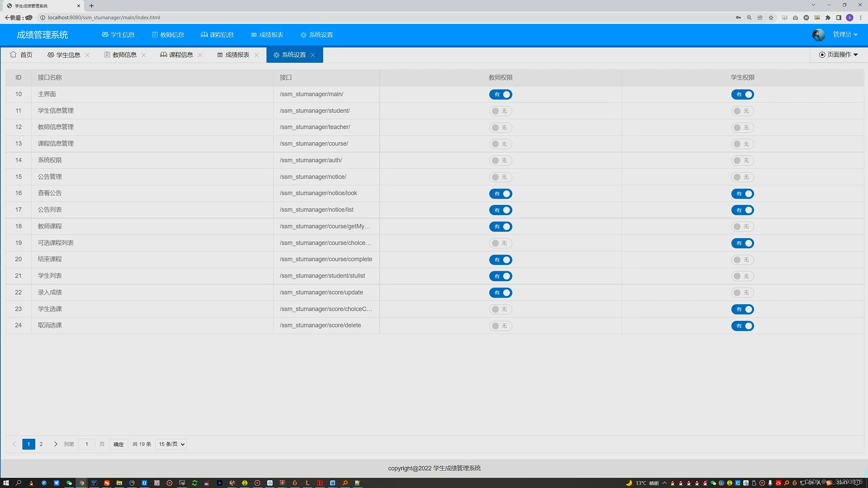Close the 学生信息 tab
The height and width of the screenshot is (488, 868).
(x=87, y=55)
